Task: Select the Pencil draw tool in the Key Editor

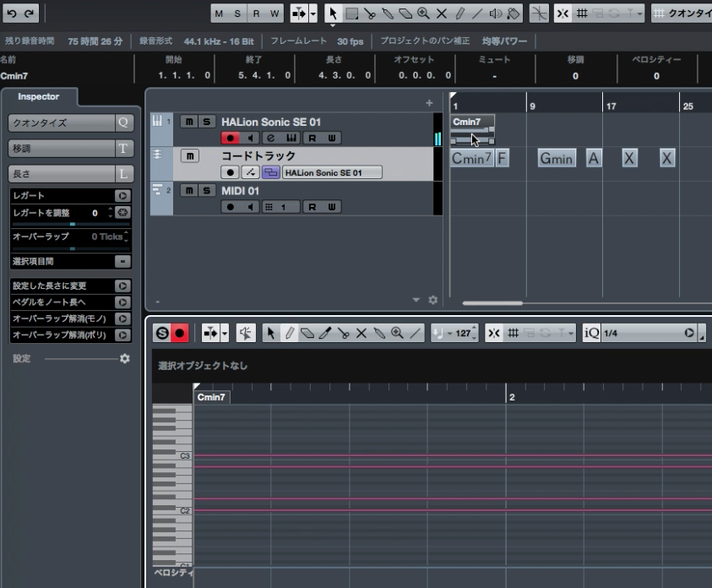Action: point(290,332)
